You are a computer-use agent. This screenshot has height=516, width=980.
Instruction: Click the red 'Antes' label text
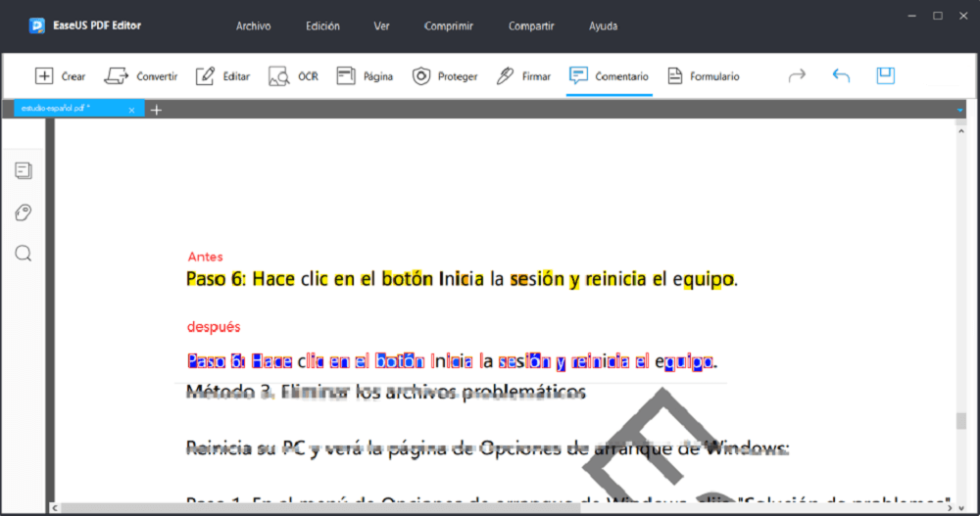tap(205, 257)
